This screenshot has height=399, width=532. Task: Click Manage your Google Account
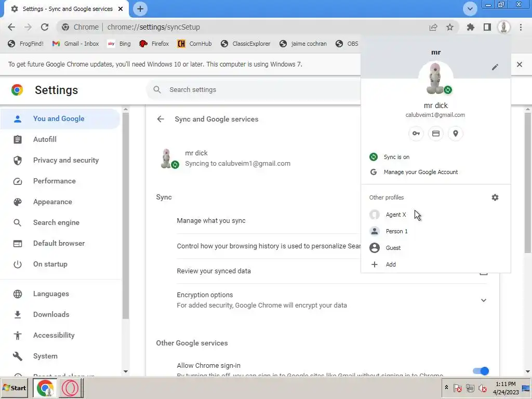click(436, 172)
